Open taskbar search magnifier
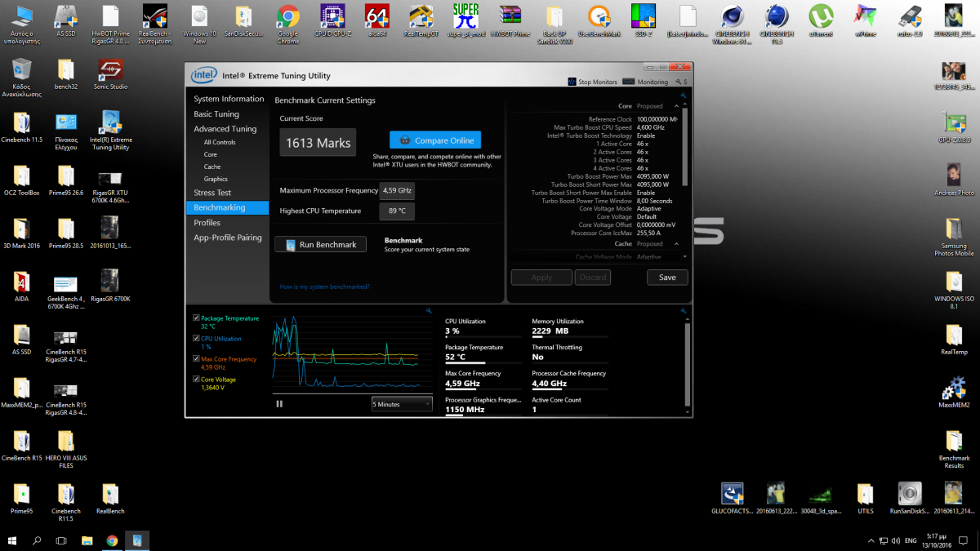The image size is (980, 551). (x=37, y=540)
